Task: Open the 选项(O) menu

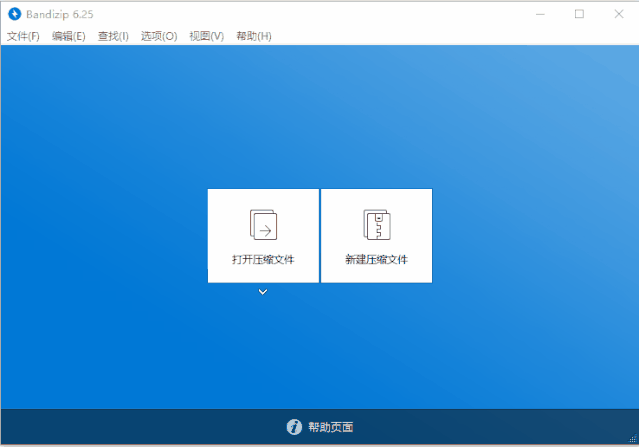Action: pyautogui.click(x=159, y=36)
